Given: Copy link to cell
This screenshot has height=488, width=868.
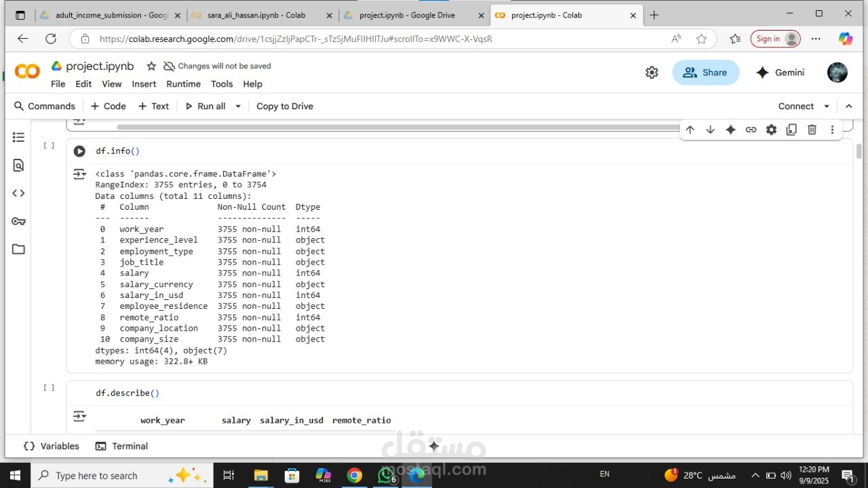Looking at the screenshot, I should click(751, 130).
